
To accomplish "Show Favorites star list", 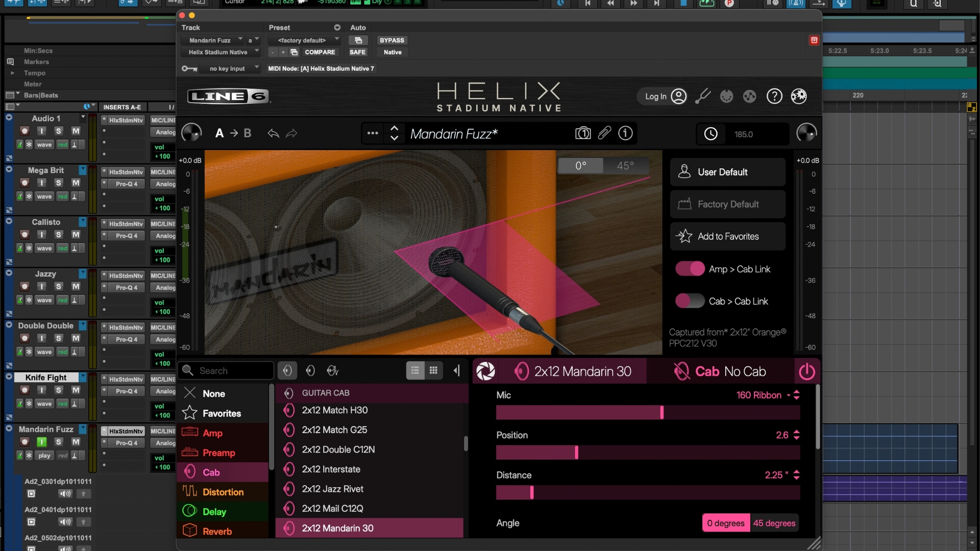I will coord(223,413).
